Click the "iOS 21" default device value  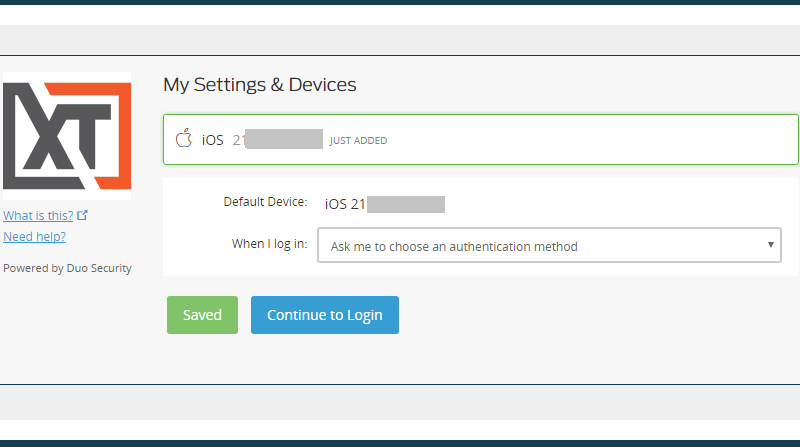345,204
